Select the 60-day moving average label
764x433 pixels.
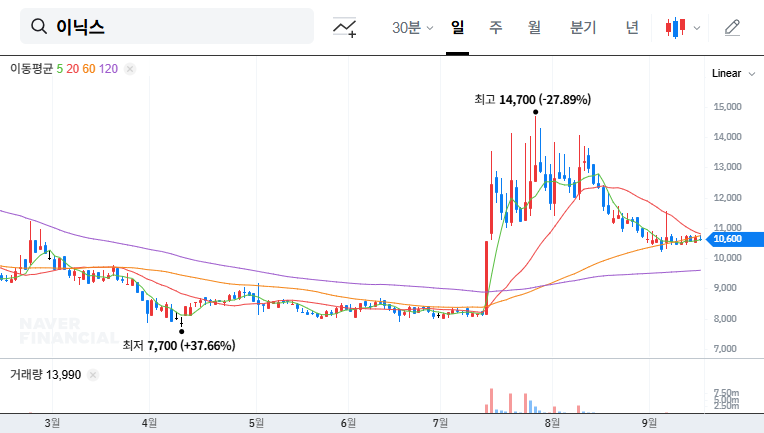click(x=89, y=69)
